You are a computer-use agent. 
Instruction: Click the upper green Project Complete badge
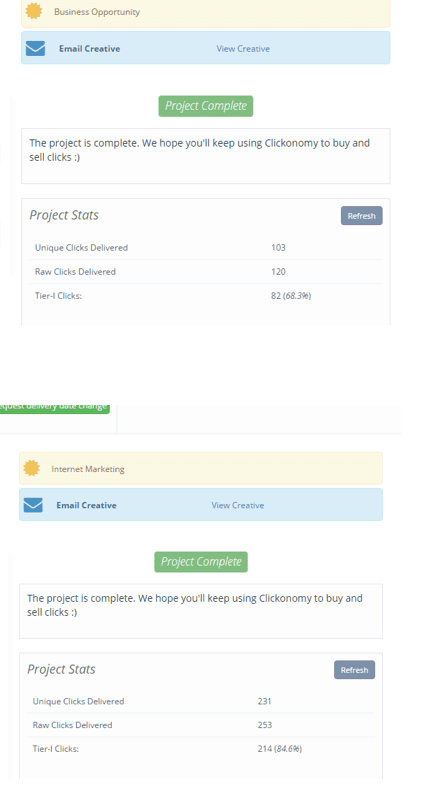[206, 106]
